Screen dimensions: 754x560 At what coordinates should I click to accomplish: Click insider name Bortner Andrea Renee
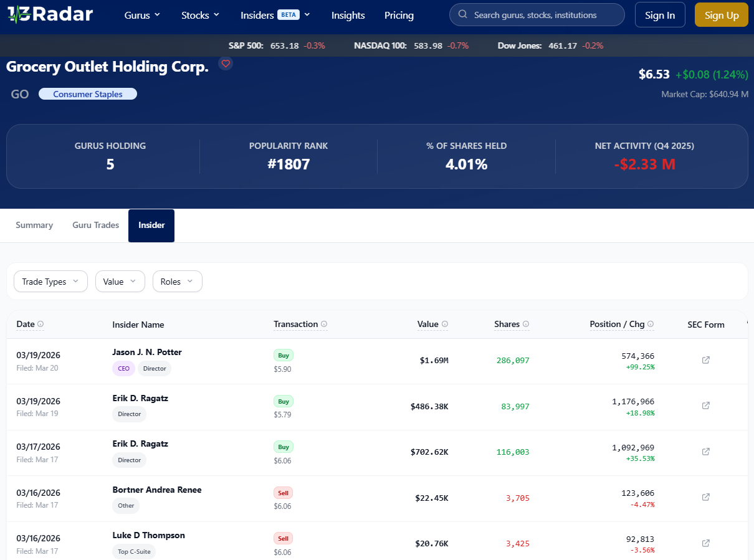157,490
